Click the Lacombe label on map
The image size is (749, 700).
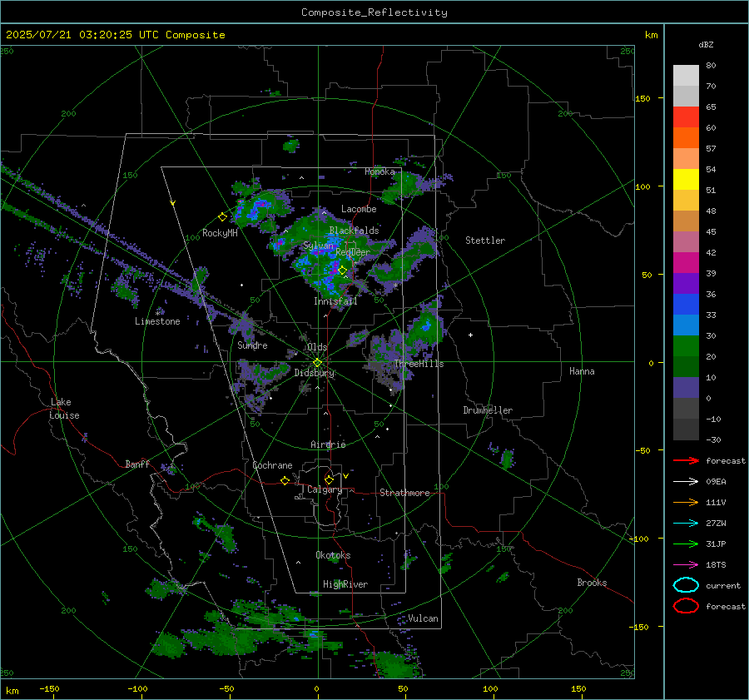[359, 209]
